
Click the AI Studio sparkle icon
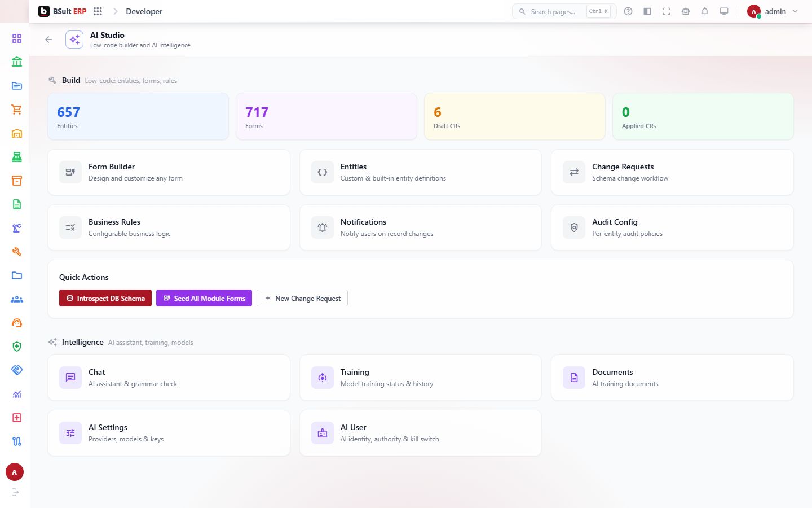pyautogui.click(x=74, y=40)
